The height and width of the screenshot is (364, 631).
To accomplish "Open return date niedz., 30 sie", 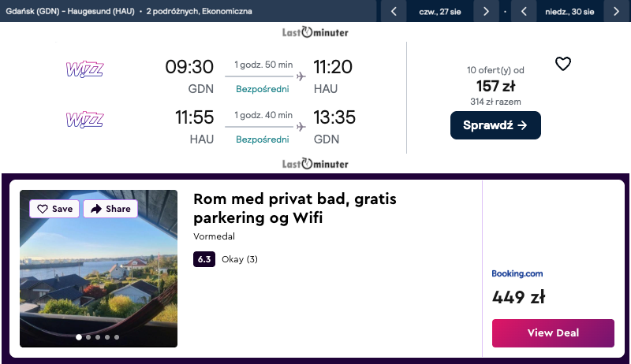I will pyautogui.click(x=569, y=11).
